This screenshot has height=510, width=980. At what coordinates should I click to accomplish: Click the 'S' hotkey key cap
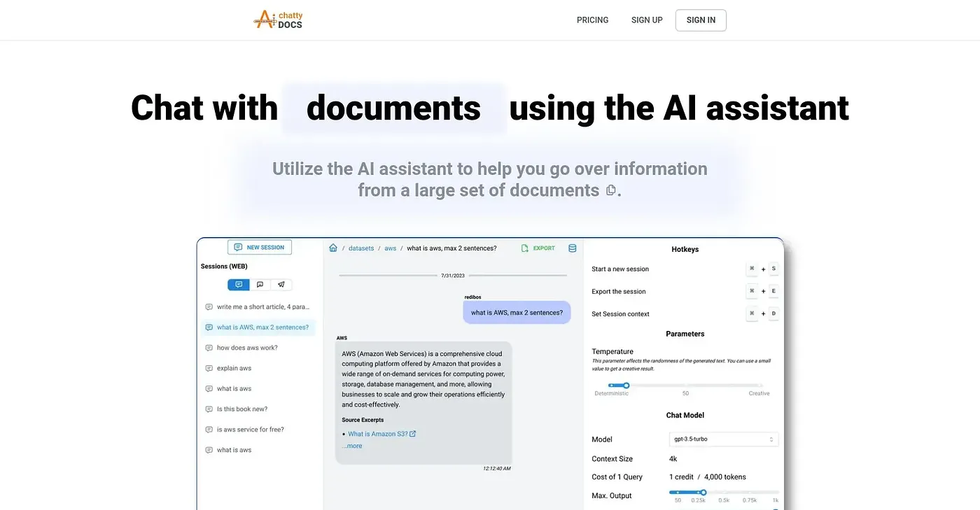coord(773,269)
